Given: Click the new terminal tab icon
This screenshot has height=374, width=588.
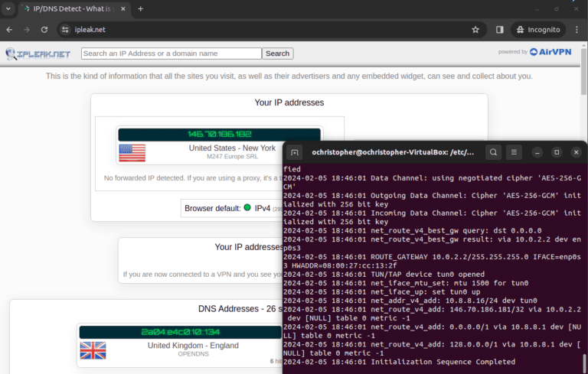Looking at the screenshot, I should point(296,152).
